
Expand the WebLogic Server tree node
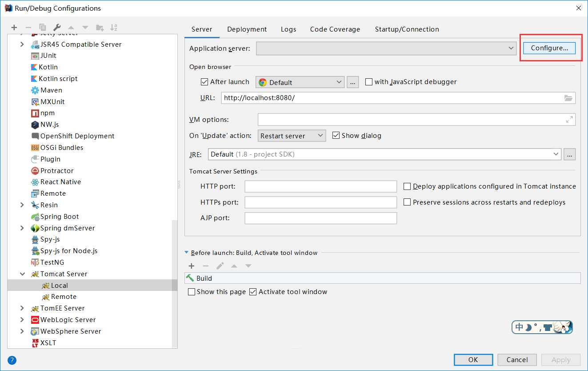click(x=22, y=320)
